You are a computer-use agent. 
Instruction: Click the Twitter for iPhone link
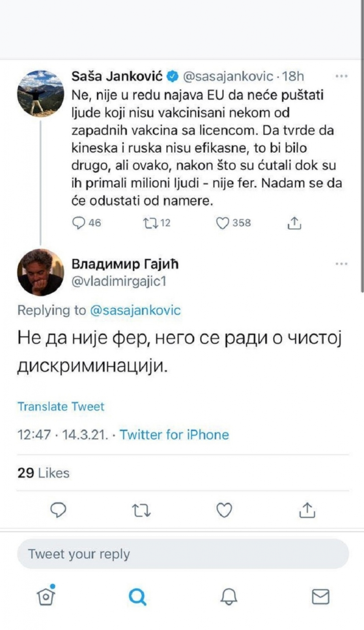174,435
